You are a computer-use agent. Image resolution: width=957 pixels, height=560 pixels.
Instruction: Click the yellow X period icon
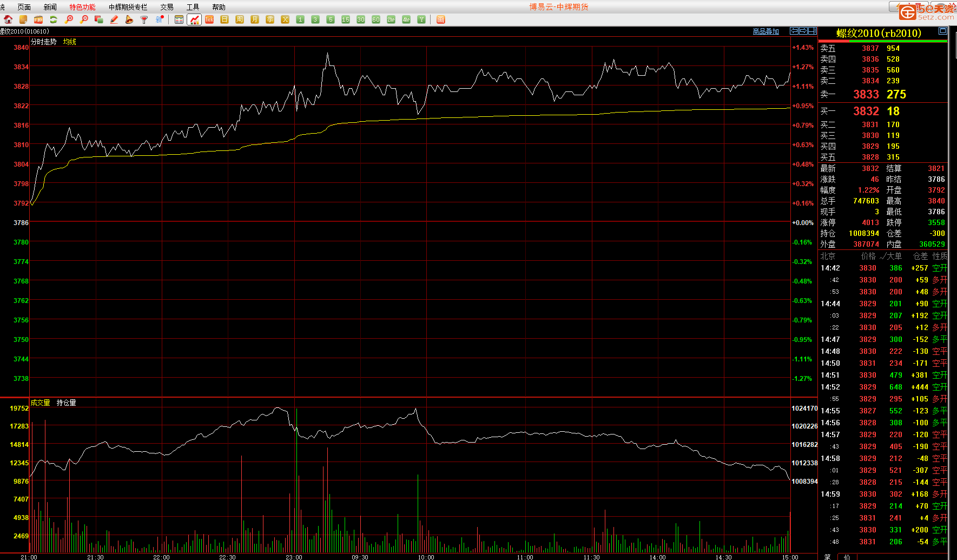coord(285,19)
